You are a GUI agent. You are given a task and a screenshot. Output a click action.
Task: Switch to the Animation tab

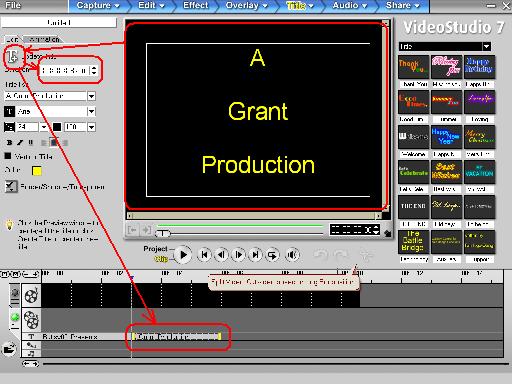coord(44,39)
